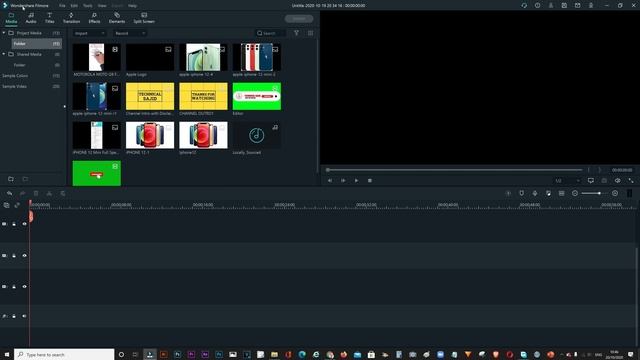Viewport: 640px width, 360px height.
Task: Click the preview playback progress bar
Action: coord(454,170)
